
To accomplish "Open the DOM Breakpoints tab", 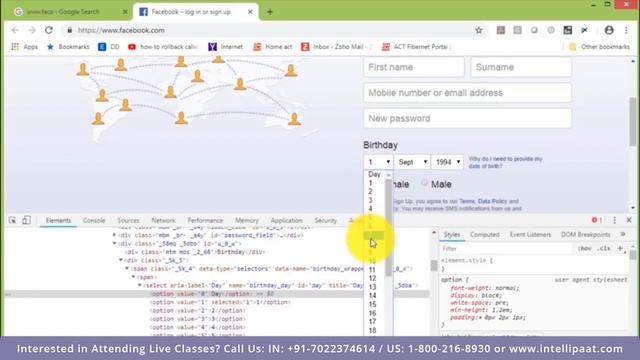I will [x=585, y=235].
